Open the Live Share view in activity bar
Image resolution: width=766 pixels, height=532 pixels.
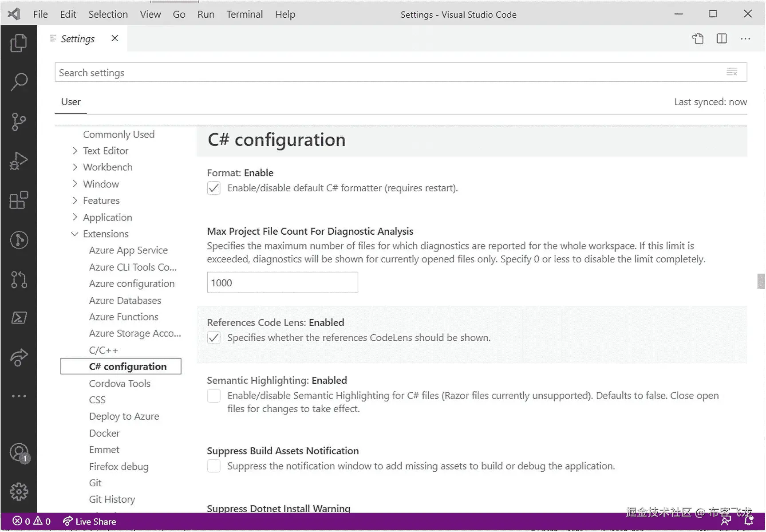point(19,358)
